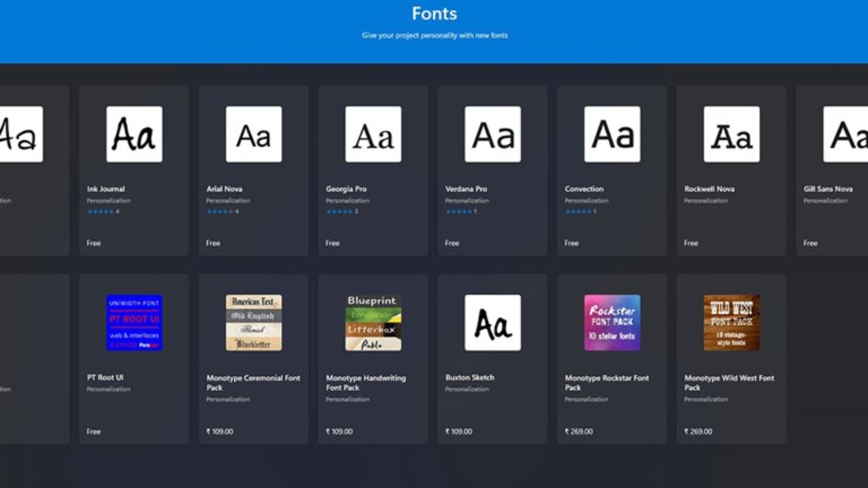The height and width of the screenshot is (488, 868).
Task: Click the Free price on Convection
Action: click(x=572, y=243)
